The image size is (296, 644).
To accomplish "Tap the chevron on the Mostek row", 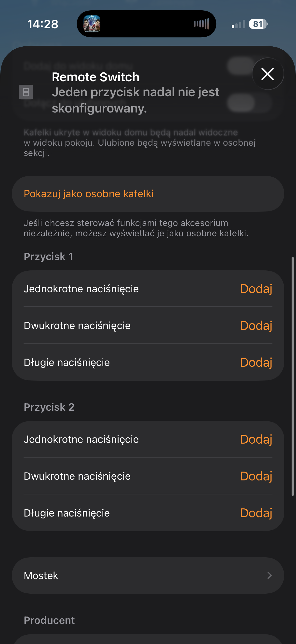I will (269, 575).
